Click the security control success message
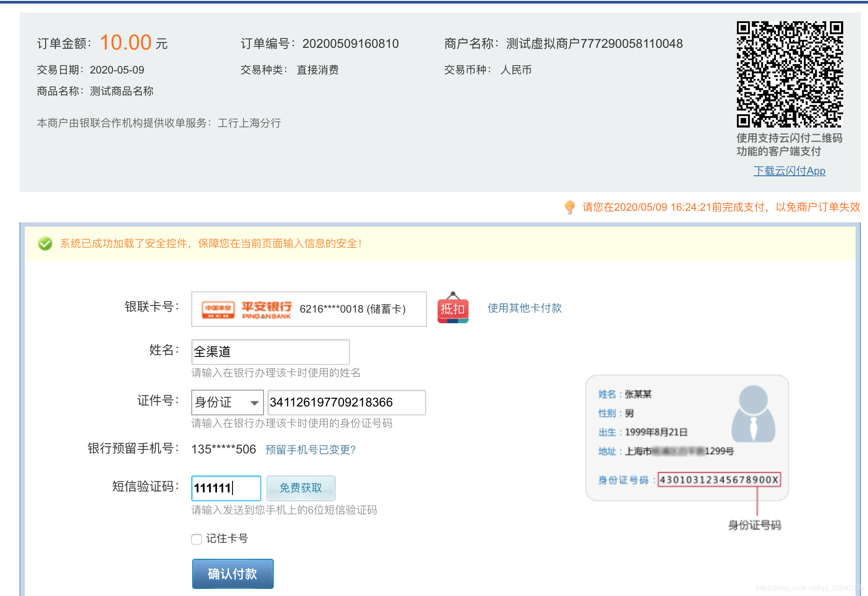 211,244
